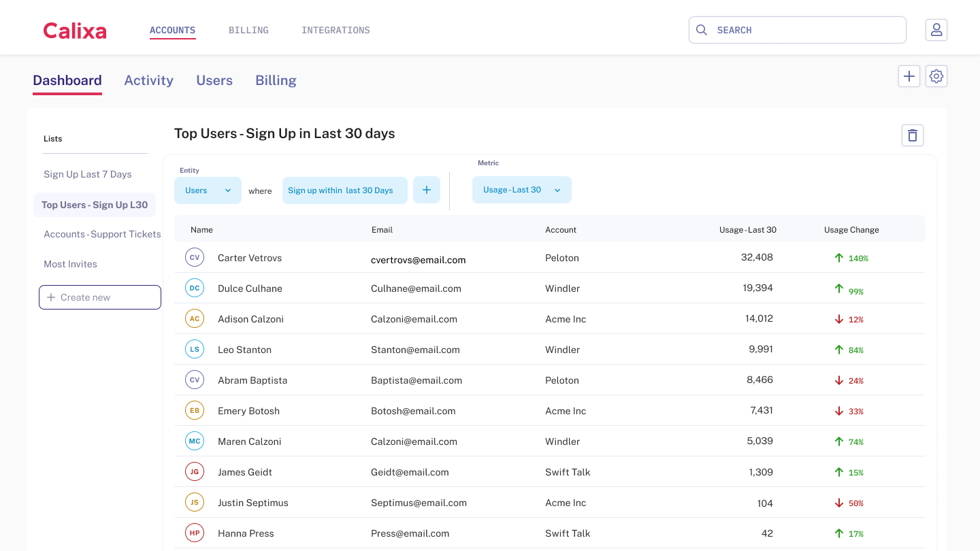Screen dimensions: 980x551
Task: Click Dulce Culhane's DC avatar
Action: (195, 288)
